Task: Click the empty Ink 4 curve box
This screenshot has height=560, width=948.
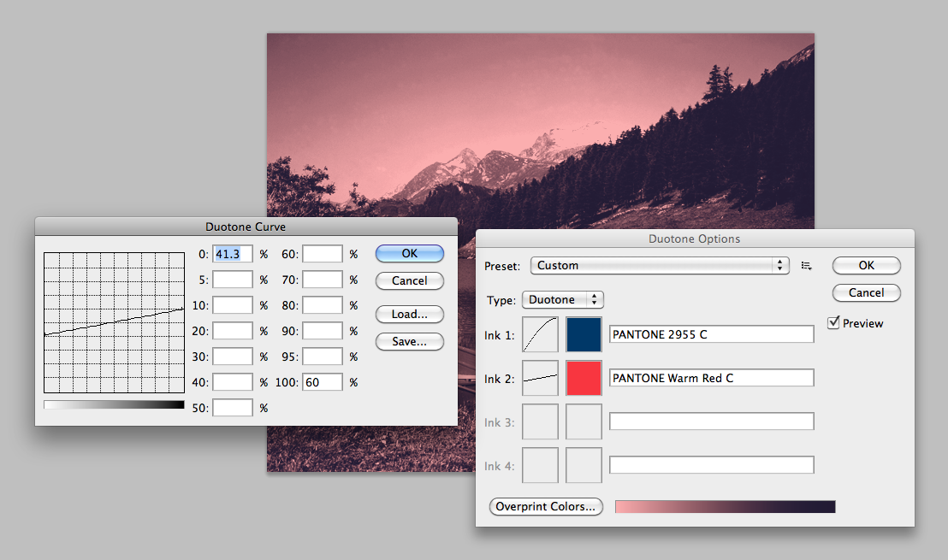Action: [x=540, y=464]
